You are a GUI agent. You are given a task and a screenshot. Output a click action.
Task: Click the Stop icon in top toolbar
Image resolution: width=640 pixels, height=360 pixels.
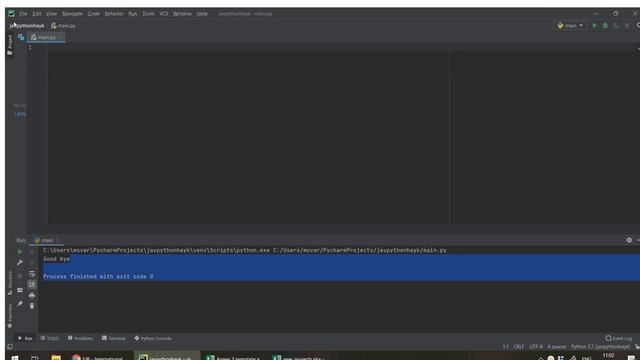(x=627, y=26)
